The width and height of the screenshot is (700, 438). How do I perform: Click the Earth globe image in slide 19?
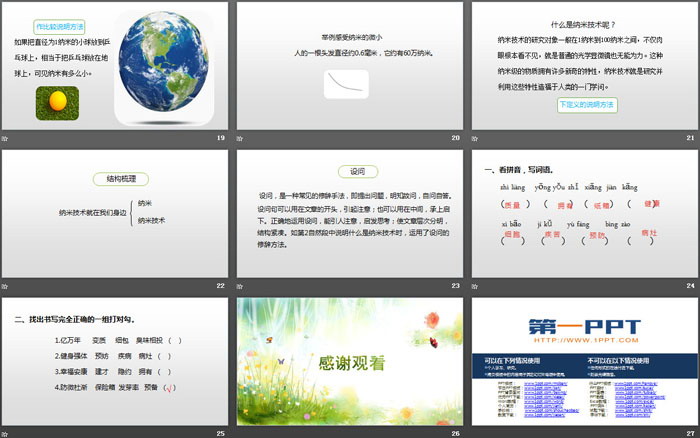[x=164, y=67]
